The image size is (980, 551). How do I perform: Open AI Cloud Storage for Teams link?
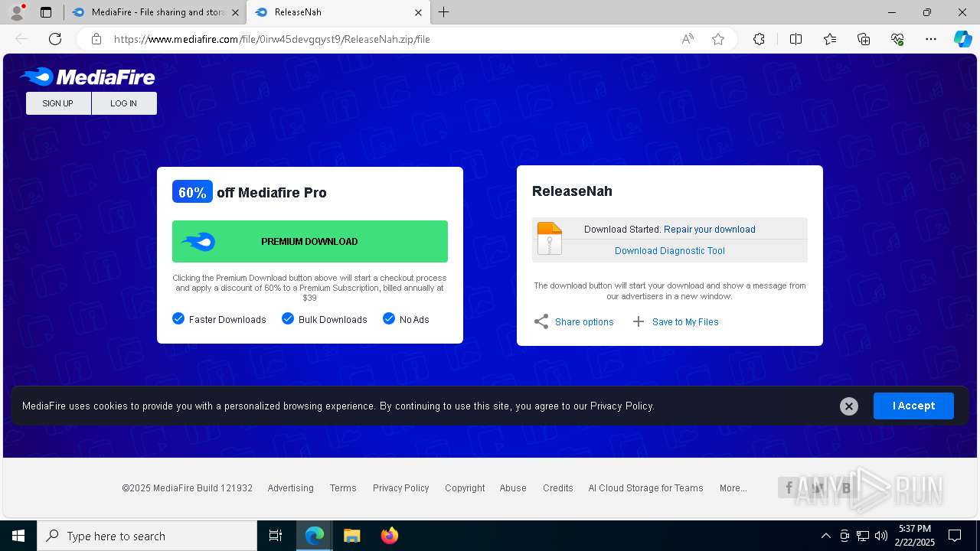tap(645, 488)
